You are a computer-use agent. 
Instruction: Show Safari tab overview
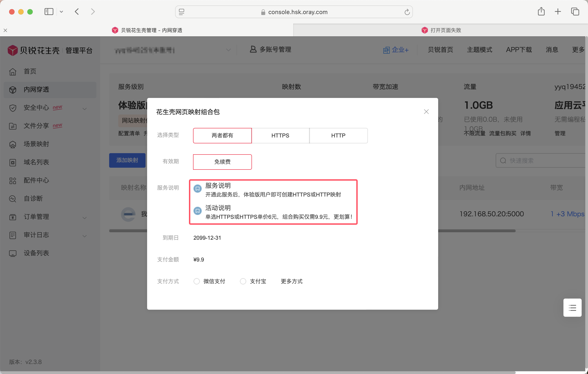[x=575, y=11]
